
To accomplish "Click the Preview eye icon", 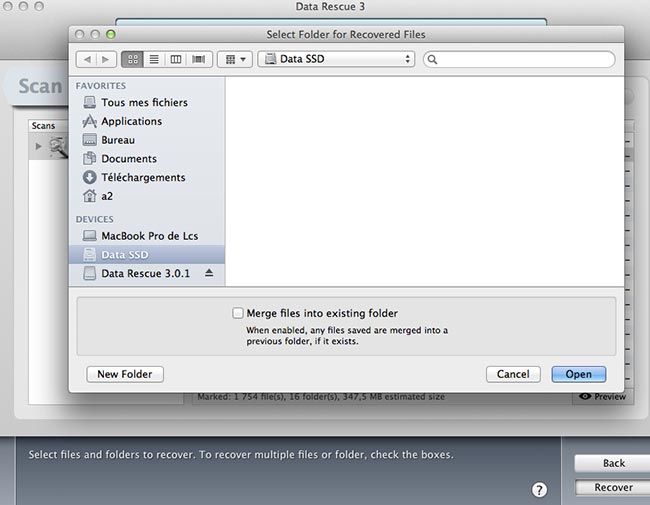I will 585,396.
